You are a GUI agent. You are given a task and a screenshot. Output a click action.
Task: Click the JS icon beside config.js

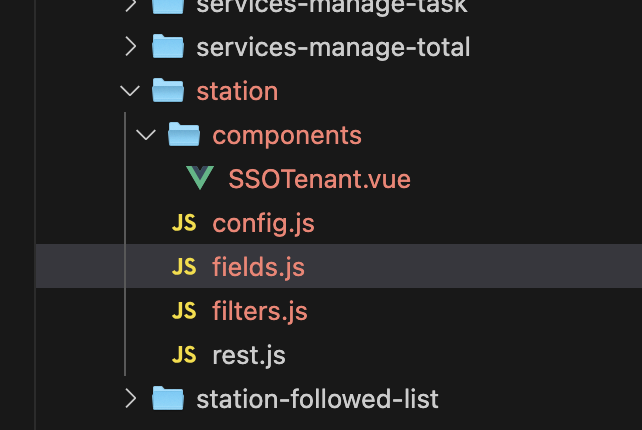184,223
